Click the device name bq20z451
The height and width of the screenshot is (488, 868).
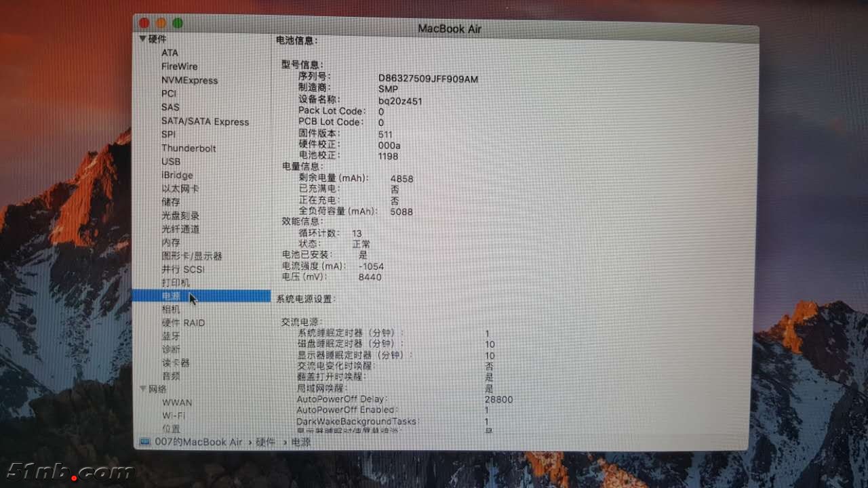(400, 101)
